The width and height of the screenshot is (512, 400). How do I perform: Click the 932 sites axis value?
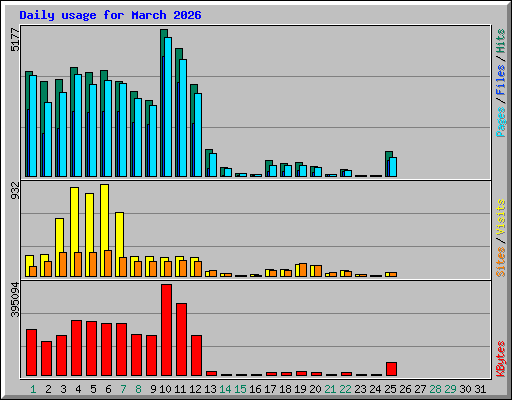click(15, 191)
